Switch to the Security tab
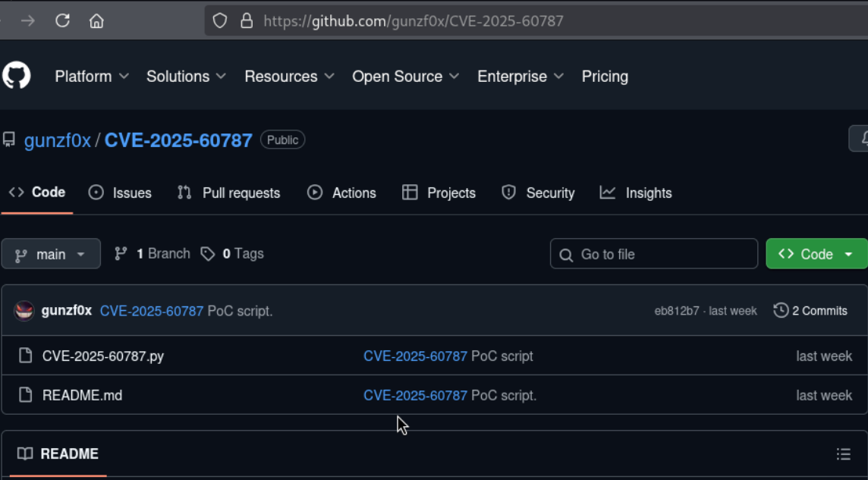The height and width of the screenshot is (480, 868). pyautogui.click(x=538, y=193)
